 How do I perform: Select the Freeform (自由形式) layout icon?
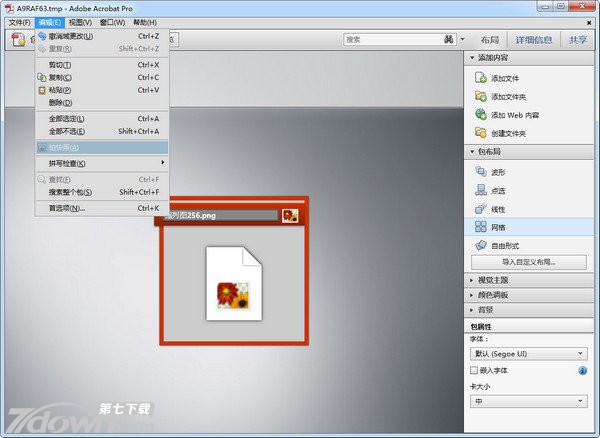[x=481, y=245]
